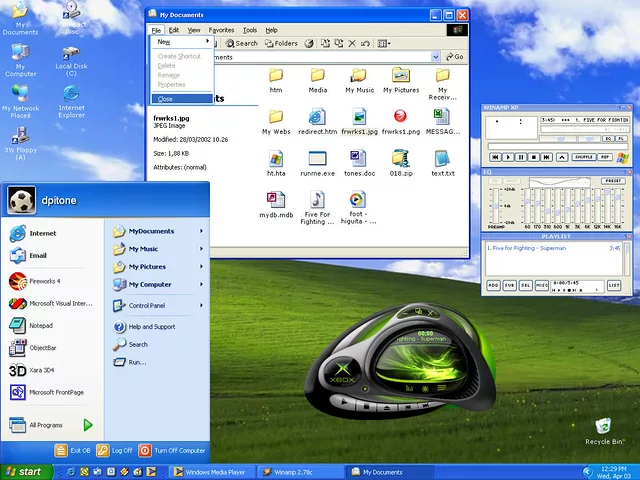Open the Help menu in My Documents
The image size is (640, 480).
click(271, 30)
